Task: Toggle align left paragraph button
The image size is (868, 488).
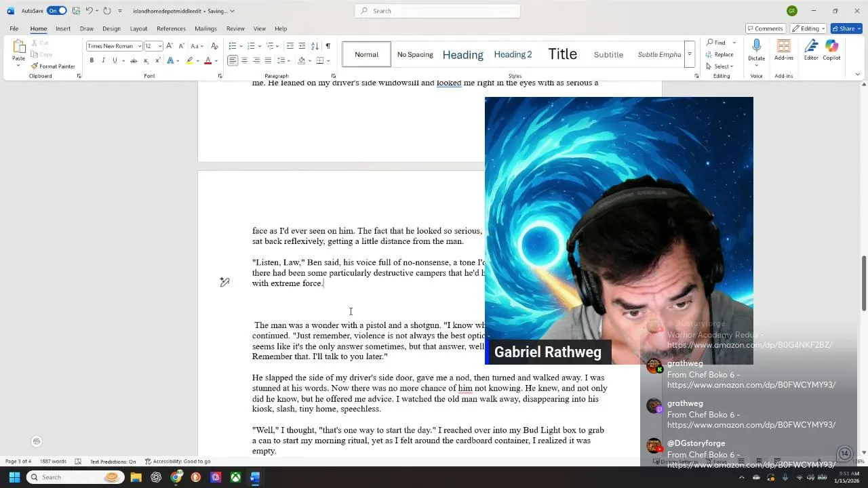Action: [x=233, y=60]
